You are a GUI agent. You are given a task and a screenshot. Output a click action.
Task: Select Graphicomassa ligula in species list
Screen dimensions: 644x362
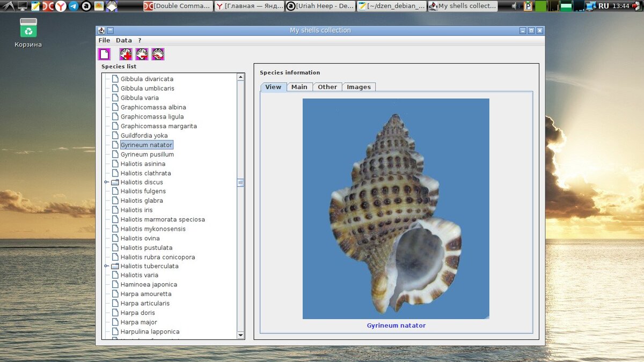point(152,117)
